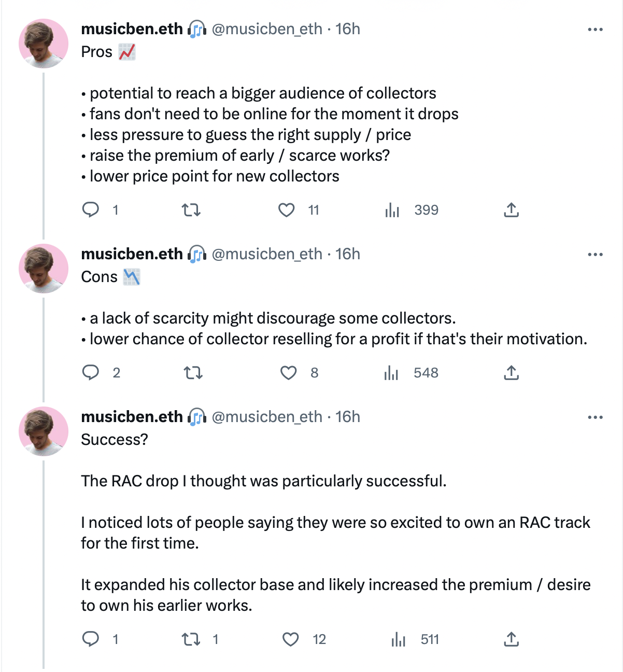Open the profile avatar next to the Success? tweet
Viewport: 623px width, 672px height.
tap(44, 431)
